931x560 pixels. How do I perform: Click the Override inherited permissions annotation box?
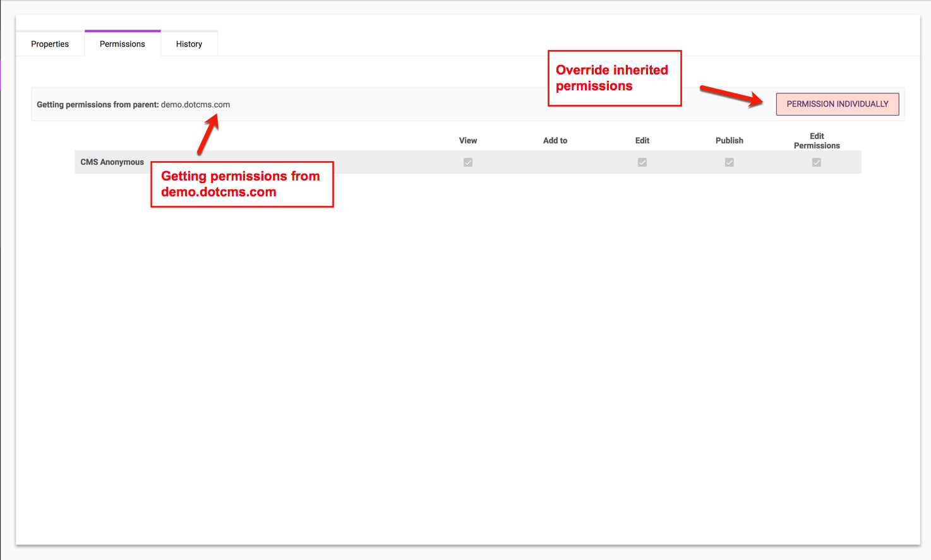(x=614, y=78)
